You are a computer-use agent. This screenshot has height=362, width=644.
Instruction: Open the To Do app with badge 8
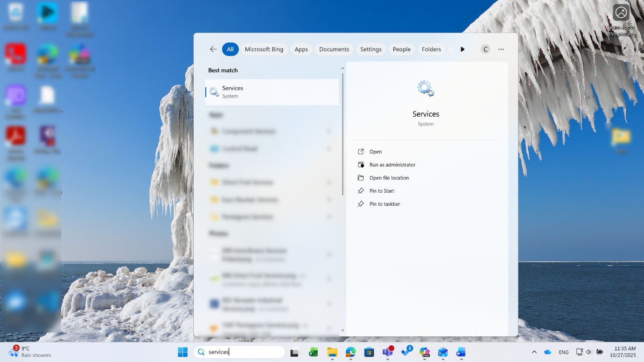(x=406, y=352)
